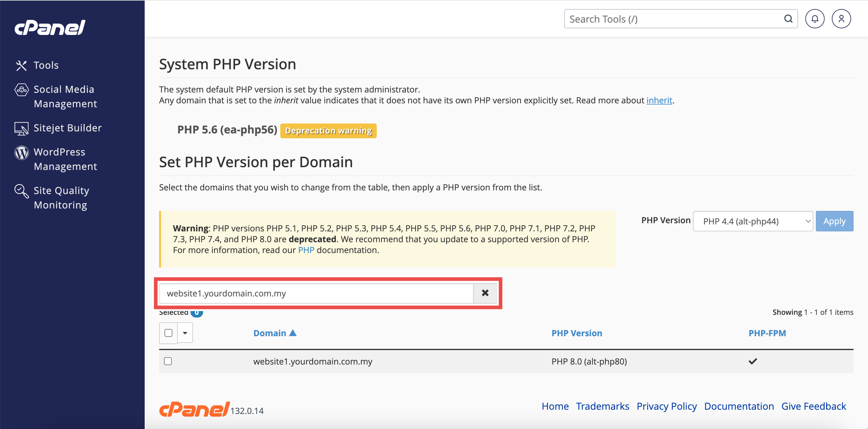Open notifications bell icon
Image resolution: width=868 pixels, height=429 pixels.
pyautogui.click(x=814, y=19)
